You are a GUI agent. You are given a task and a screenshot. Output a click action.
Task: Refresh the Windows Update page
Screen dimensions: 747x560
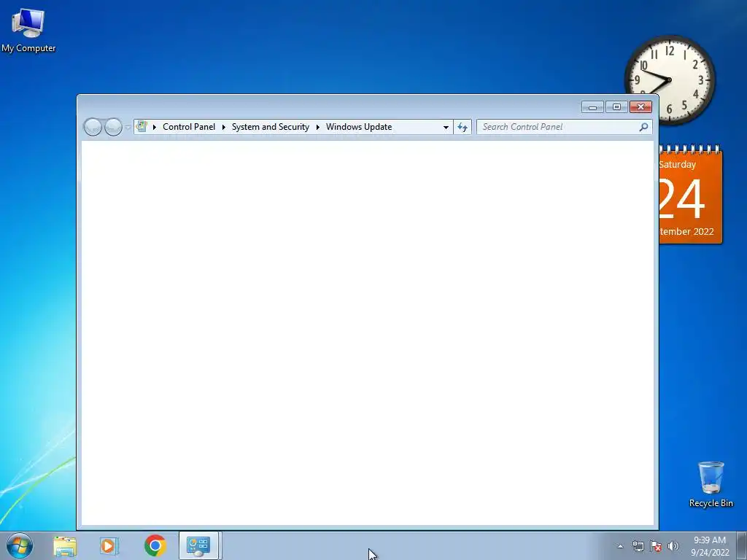(x=462, y=127)
